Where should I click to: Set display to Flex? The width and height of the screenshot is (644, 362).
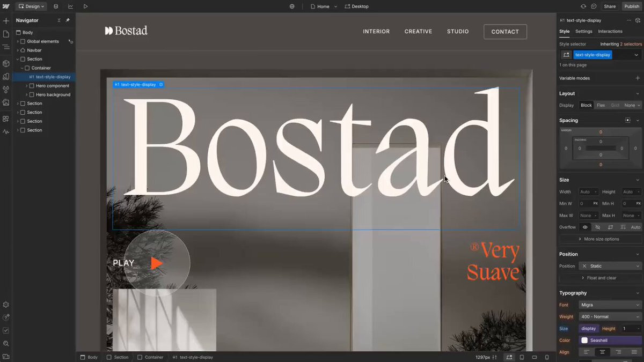[x=601, y=105]
